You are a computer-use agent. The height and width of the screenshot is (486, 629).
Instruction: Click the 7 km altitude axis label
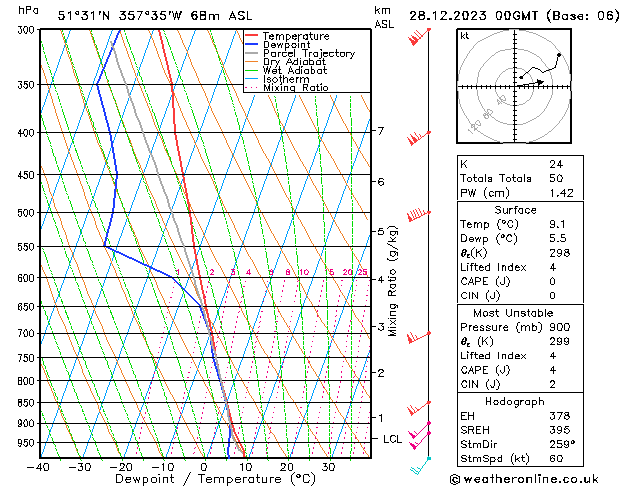pos(380,131)
